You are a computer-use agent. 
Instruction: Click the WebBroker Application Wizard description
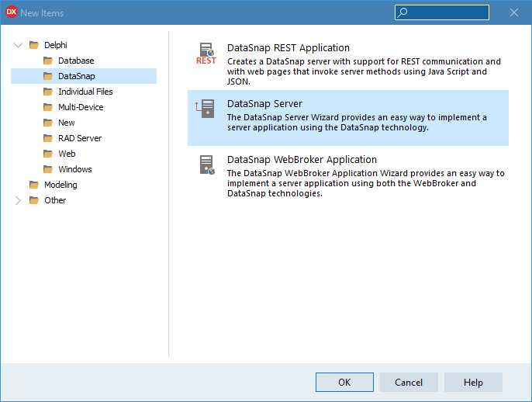366,183
